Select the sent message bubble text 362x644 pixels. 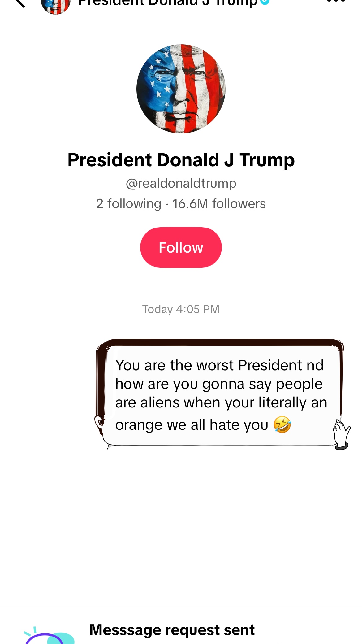click(221, 395)
